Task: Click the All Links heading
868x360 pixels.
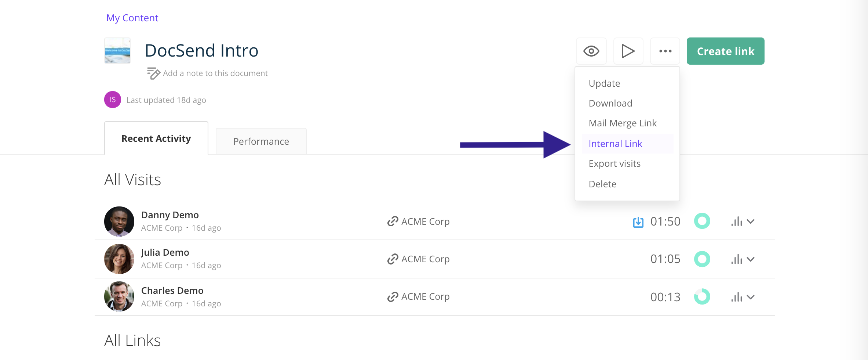Action: coord(132,341)
